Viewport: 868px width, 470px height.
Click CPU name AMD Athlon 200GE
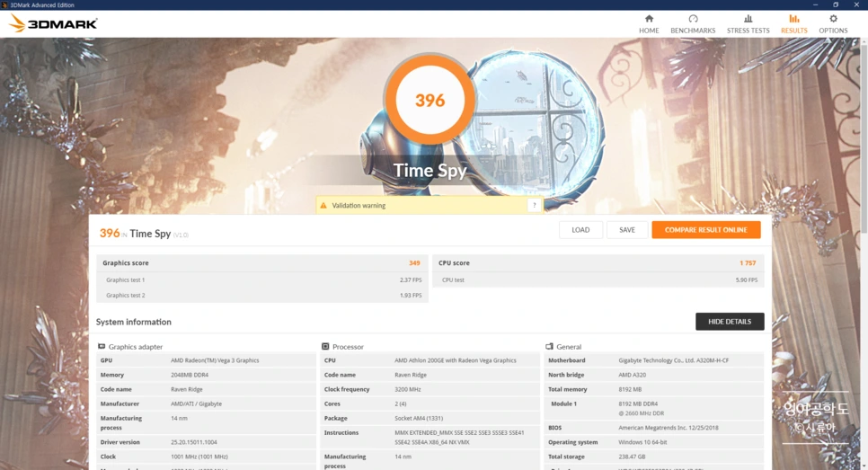[455, 360]
